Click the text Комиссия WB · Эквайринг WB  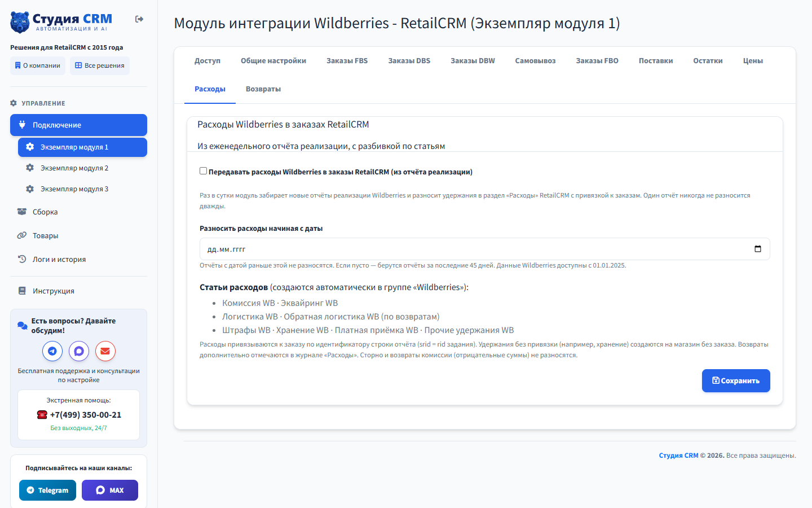280,303
